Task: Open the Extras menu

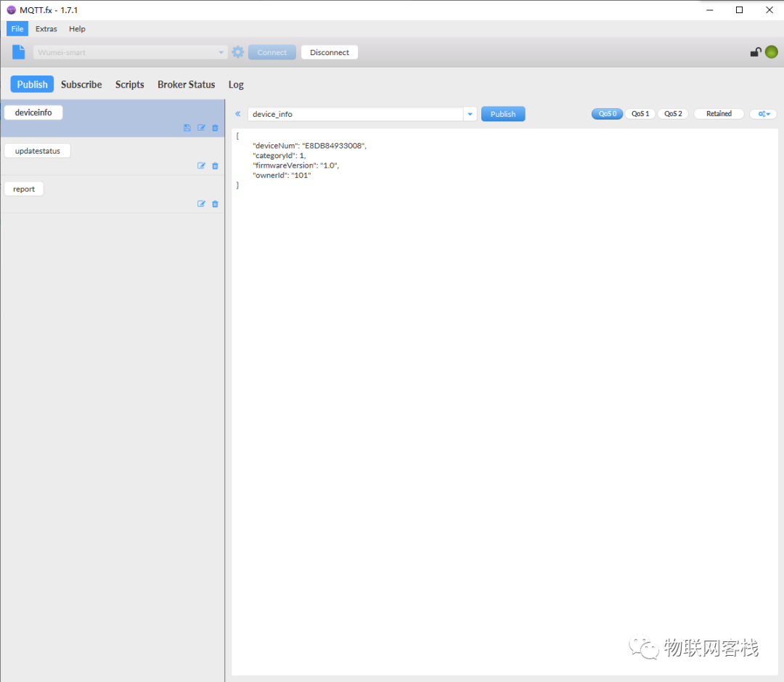Action: pos(46,29)
